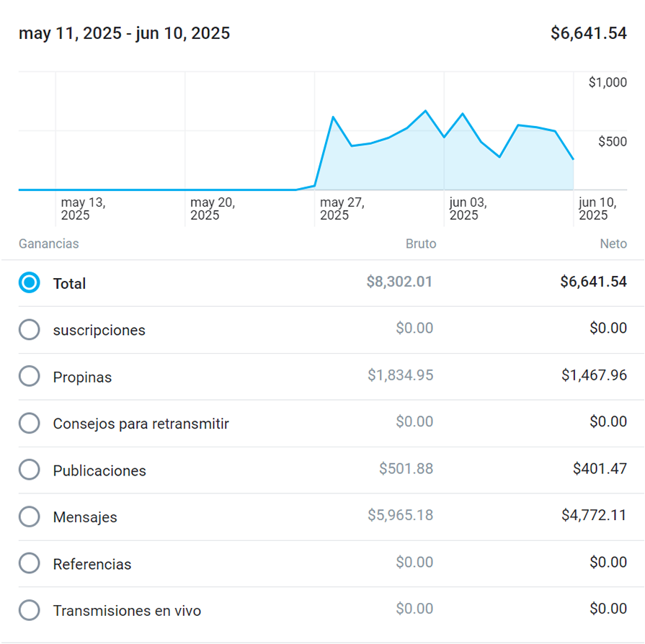Click the date range may 11 - jun 10
Viewport: 645px width, 644px height.
pyautogui.click(x=124, y=33)
